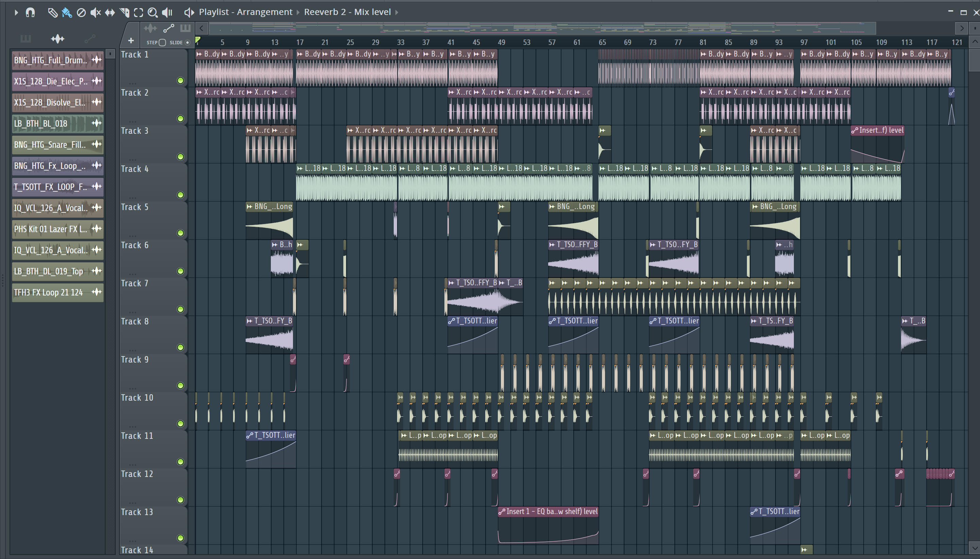Select PHS Kit 01 Lazer FX clip in picker

click(58, 229)
